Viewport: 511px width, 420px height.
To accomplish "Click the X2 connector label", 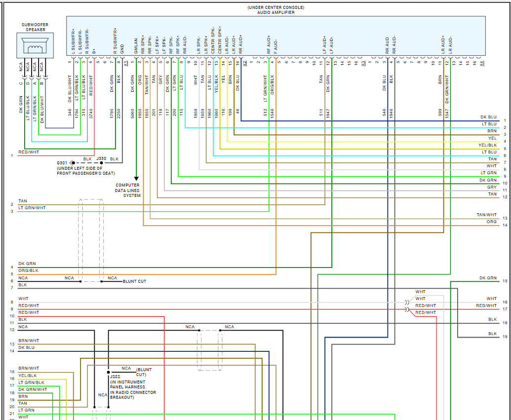I will [244, 63].
